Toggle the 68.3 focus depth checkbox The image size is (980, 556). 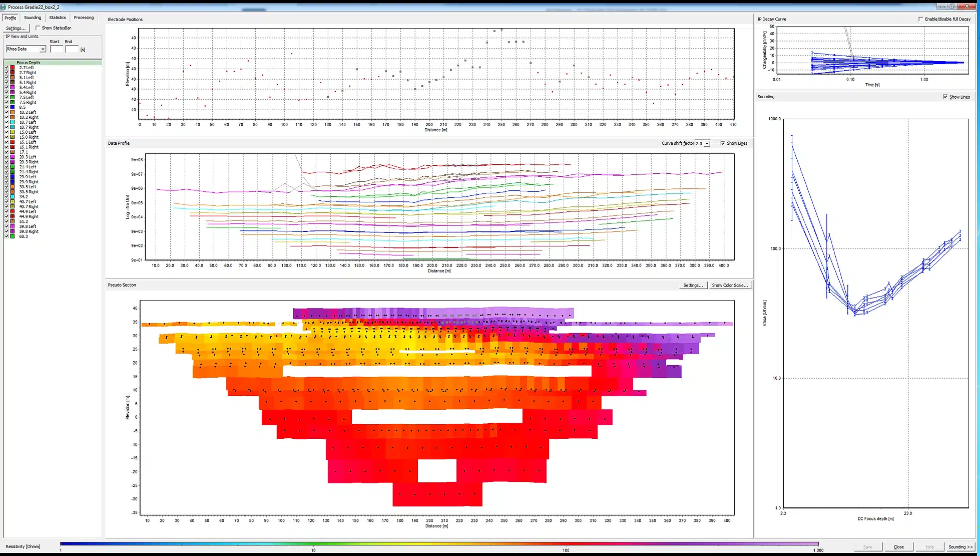click(x=7, y=236)
